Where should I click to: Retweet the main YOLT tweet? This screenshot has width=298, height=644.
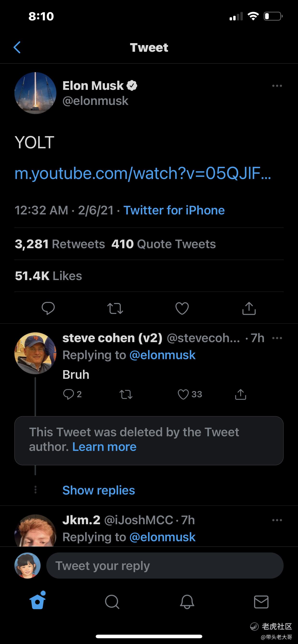[x=115, y=308]
